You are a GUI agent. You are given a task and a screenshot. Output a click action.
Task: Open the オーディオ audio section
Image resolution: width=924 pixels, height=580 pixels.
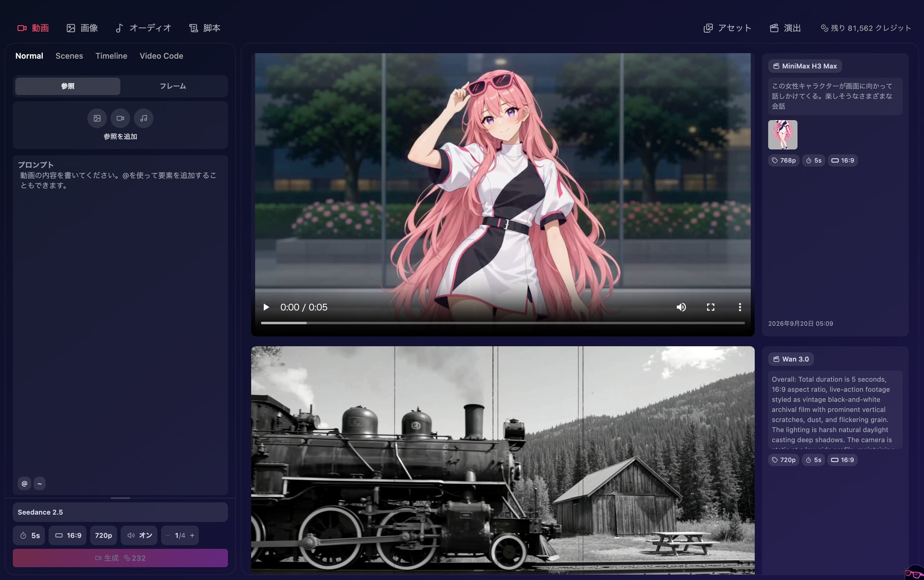[x=143, y=28]
